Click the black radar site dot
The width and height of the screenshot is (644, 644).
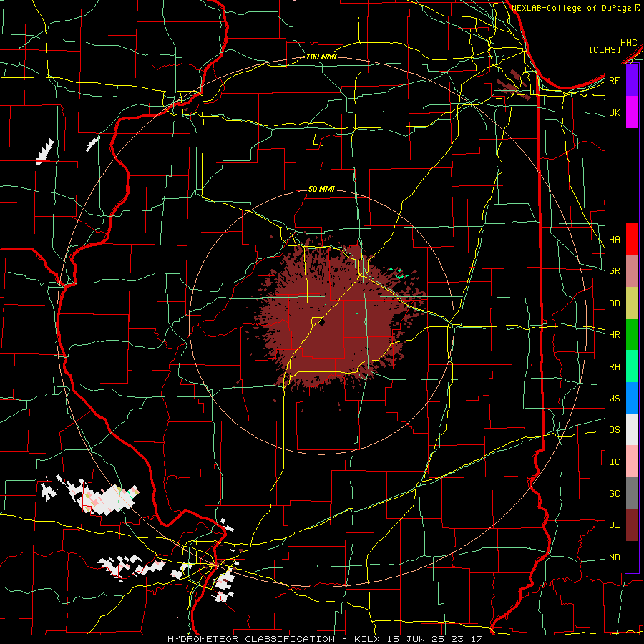pyautogui.click(x=322, y=323)
